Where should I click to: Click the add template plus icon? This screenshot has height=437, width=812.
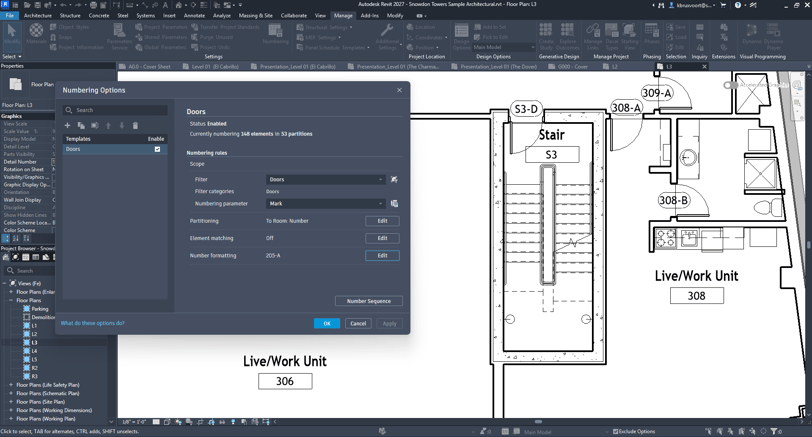(x=68, y=126)
